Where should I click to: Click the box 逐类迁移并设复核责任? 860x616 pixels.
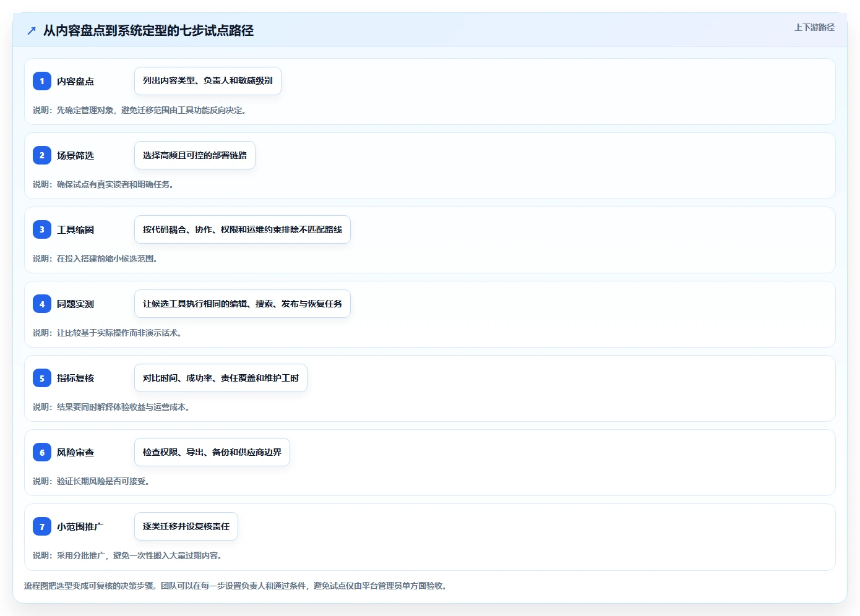click(186, 526)
